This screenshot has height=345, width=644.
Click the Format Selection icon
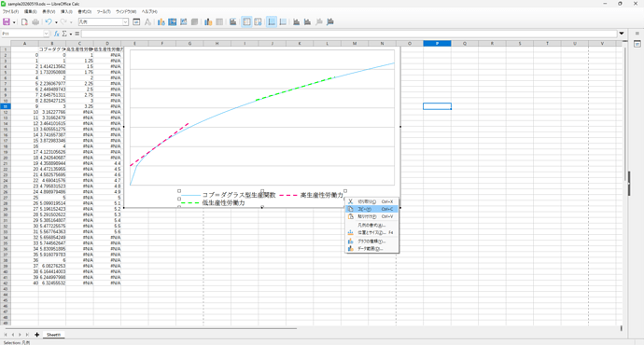coord(136,22)
